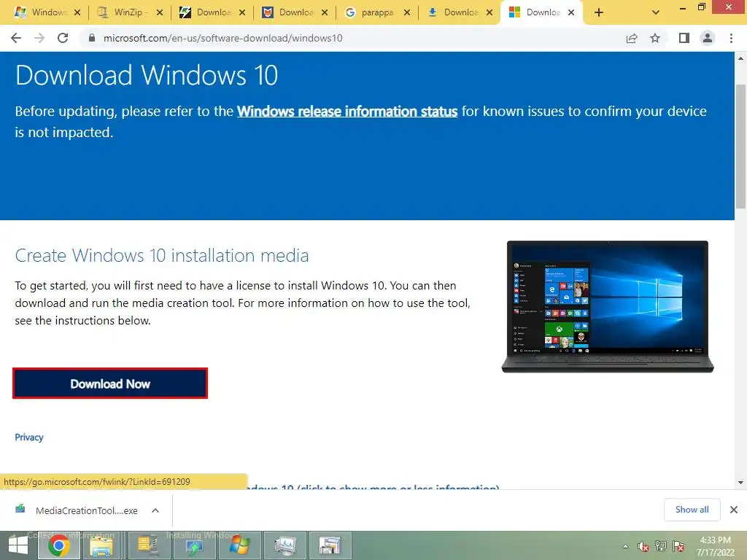Click the Download Now button
This screenshot has height=560, width=747.
coord(110,384)
